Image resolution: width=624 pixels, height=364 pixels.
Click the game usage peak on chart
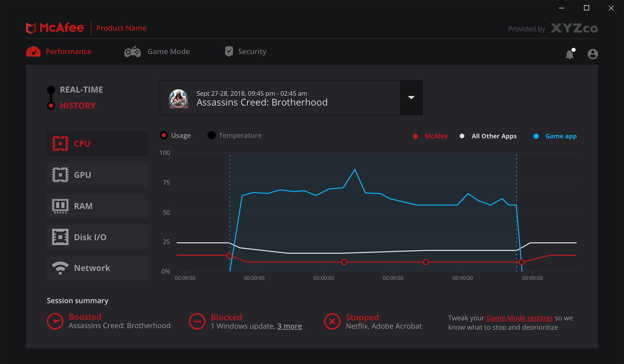[x=355, y=169]
